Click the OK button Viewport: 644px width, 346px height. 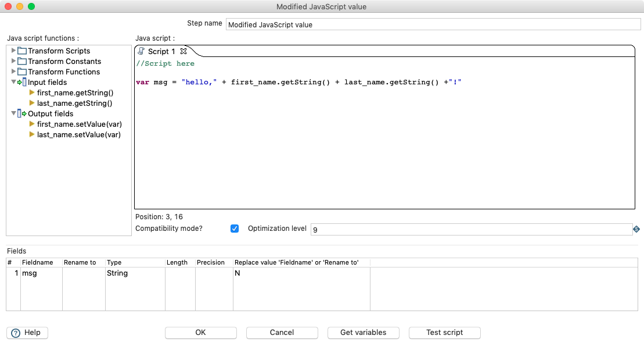click(201, 333)
